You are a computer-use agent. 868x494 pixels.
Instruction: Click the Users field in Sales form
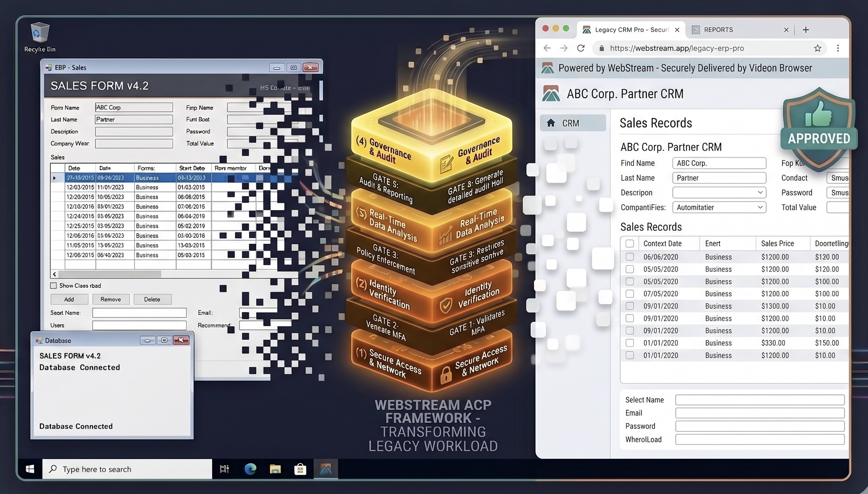pos(139,325)
